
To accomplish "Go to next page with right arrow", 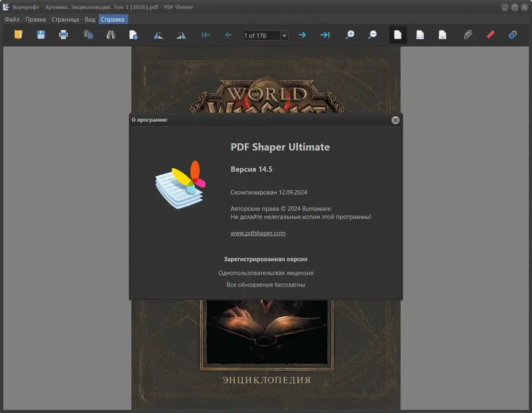I will tap(303, 35).
